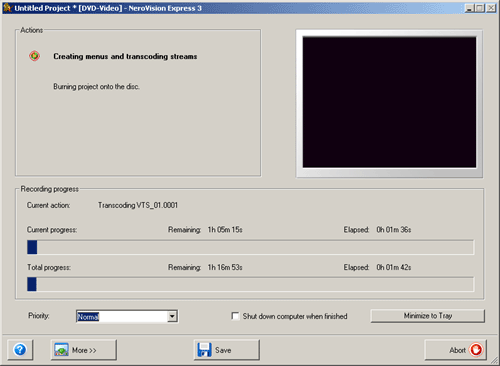
Task: Click the Total progress bar
Action: pyautogui.click(x=250, y=284)
